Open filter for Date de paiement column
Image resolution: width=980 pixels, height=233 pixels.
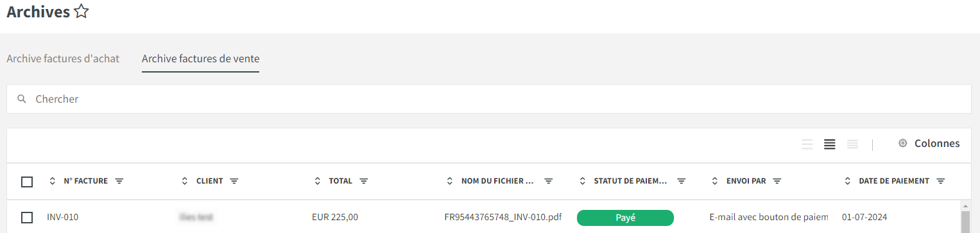pos(940,182)
